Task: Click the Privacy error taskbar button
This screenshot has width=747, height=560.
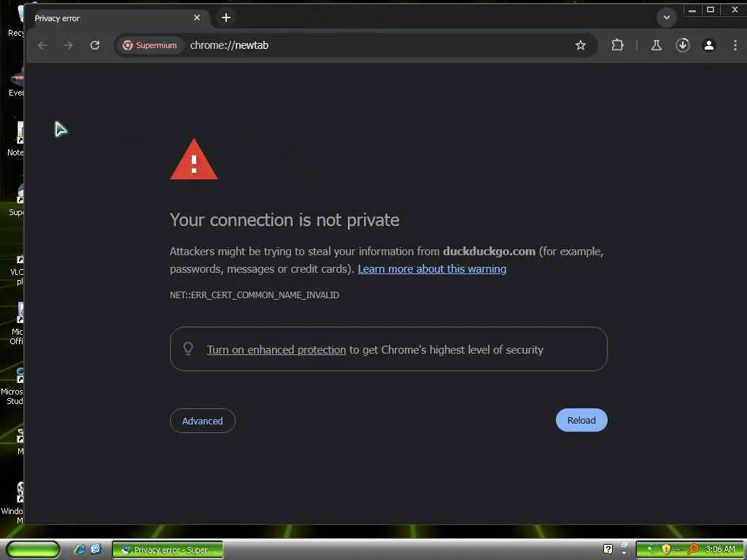Action: [x=168, y=550]
